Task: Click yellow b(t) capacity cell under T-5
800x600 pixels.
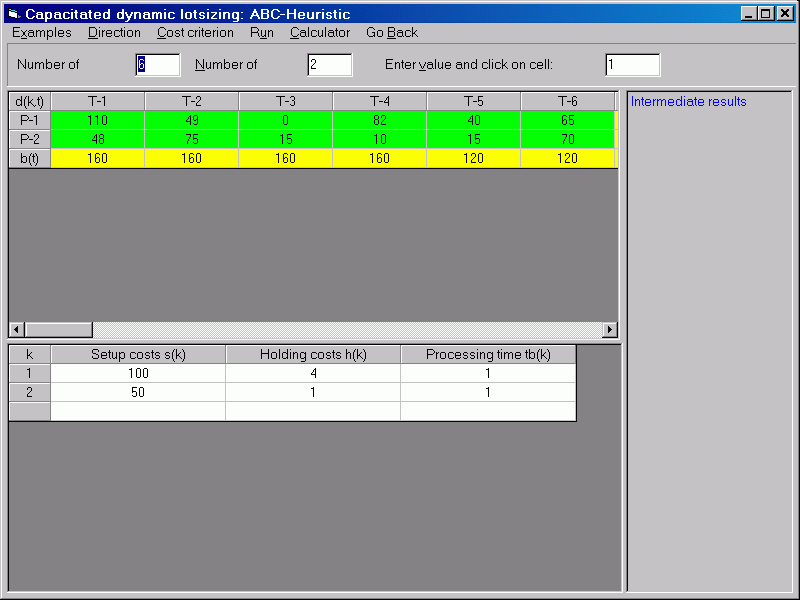Action: click(473, 158)
